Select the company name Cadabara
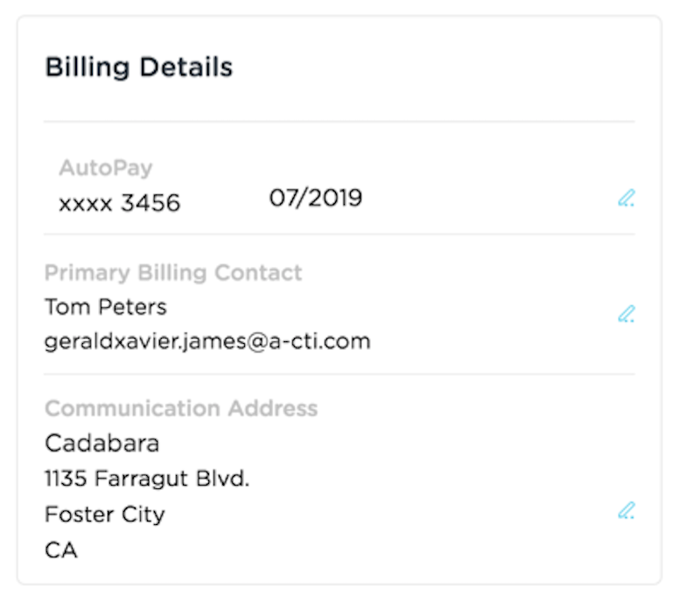The height and width of the screenshot is (616, 686). coord(102,444)
